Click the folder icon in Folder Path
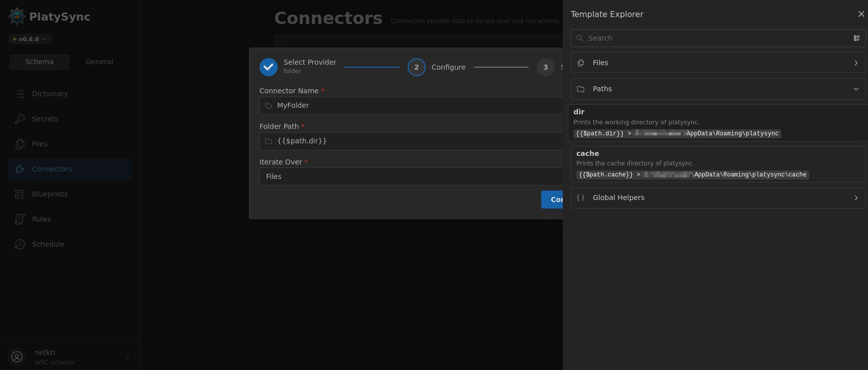868x370 pixels. (x=269, y=141)
